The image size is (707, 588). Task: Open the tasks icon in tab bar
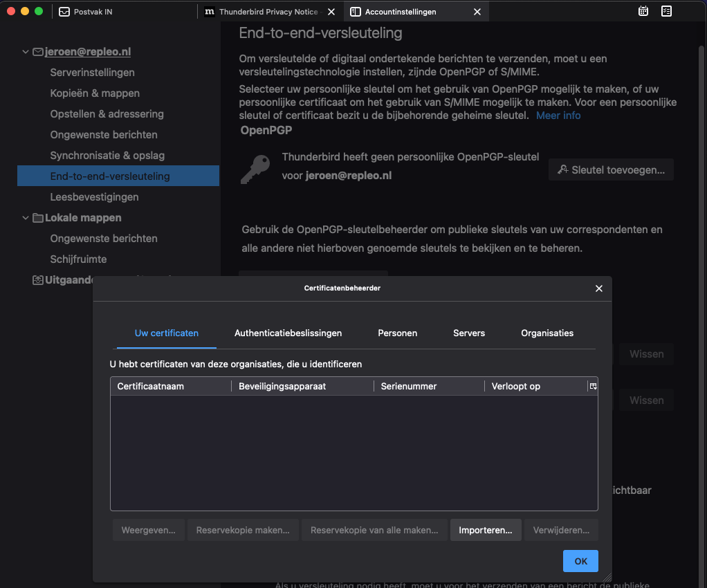(666, 11)
